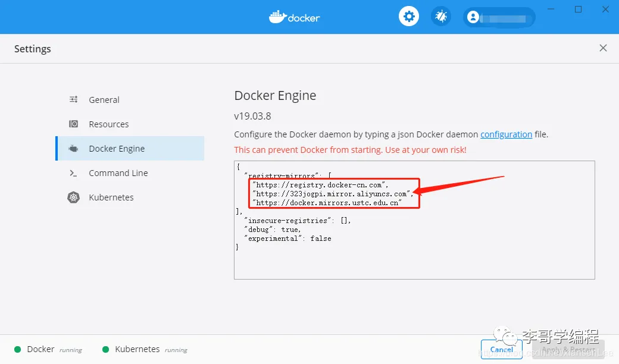Click the Kubernetes running status indicator
The height and width of the screenshot is (364, 619).
pyautogui.click(x=145, y=349)
